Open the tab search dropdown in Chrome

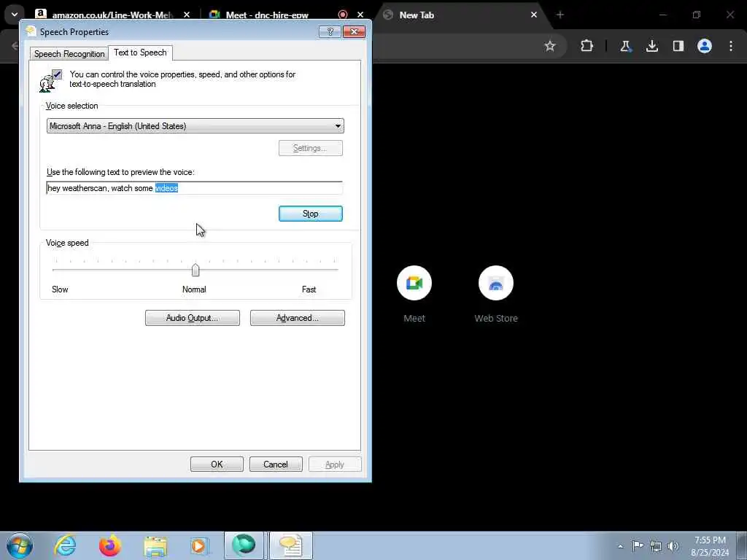coord(15,15)
